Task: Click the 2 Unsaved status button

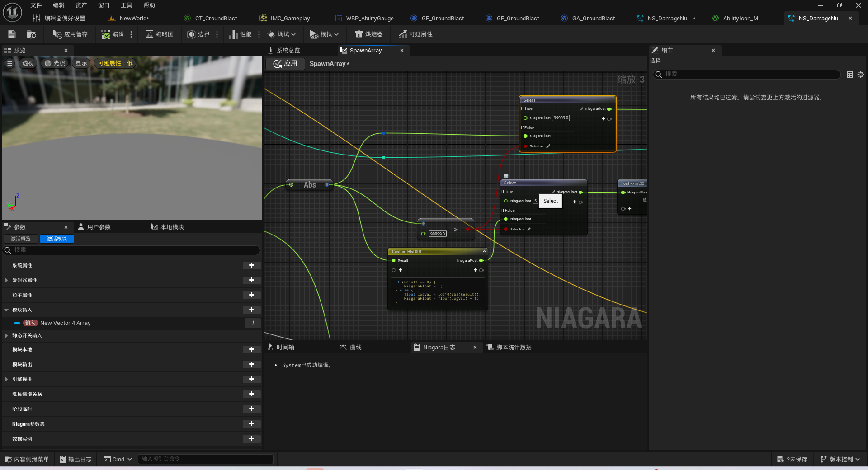Action: 792,459
